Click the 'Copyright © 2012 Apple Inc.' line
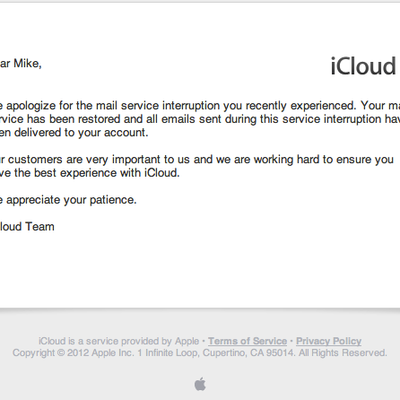The height and width of the screenshot is (400, 400). click(x=200, y=353)
